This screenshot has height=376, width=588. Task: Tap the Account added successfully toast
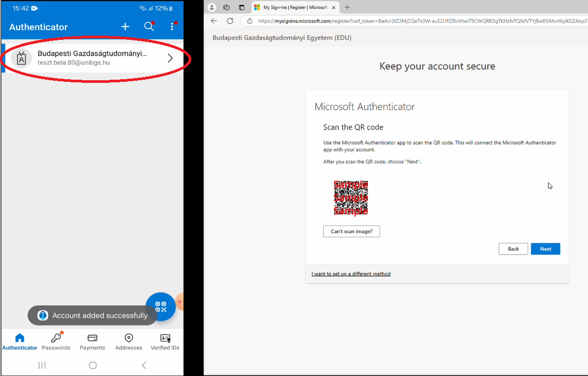[x=93, y=316]
